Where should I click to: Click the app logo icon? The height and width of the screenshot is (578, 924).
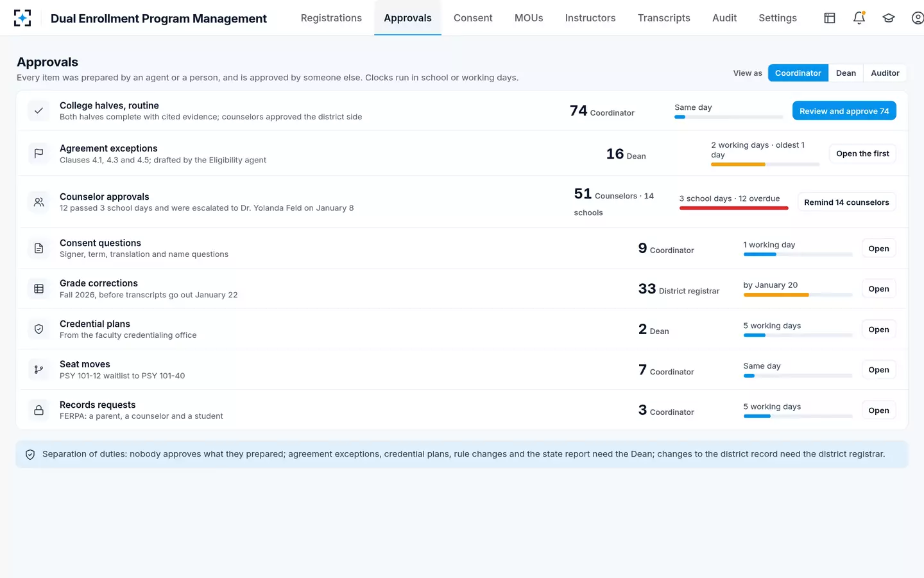click(x=22, y=18)
